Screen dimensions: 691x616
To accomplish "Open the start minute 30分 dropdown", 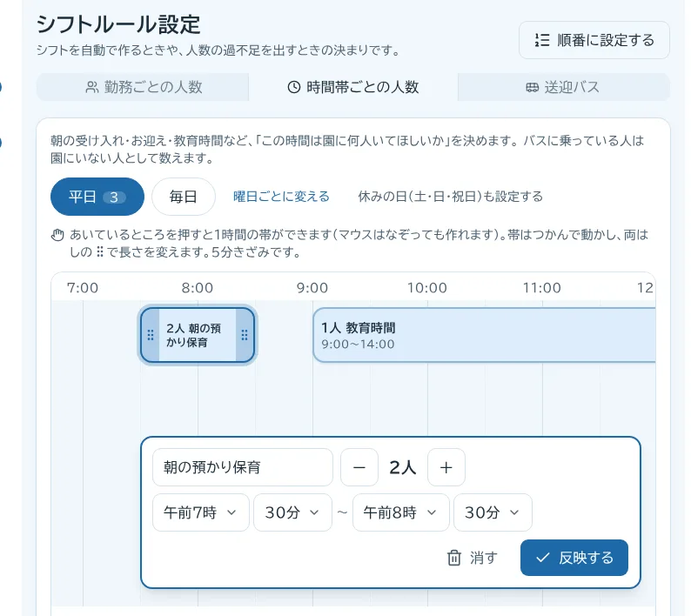I will [292, 512].
